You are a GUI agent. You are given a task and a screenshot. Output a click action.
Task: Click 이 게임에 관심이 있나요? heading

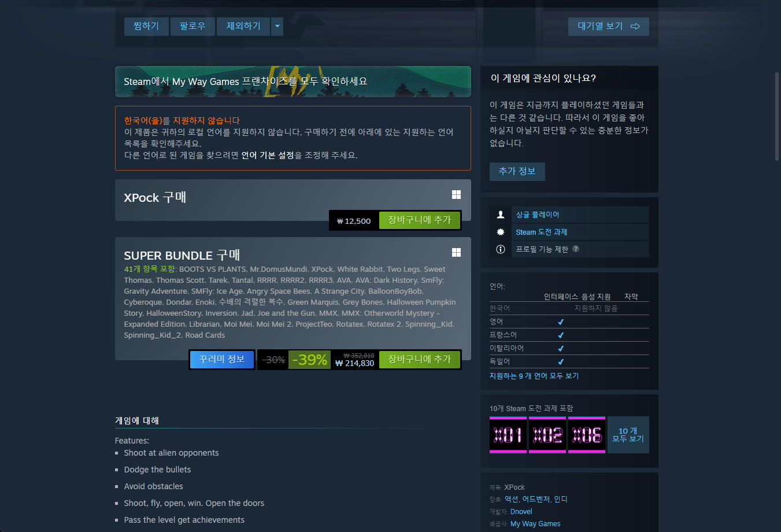543,78
